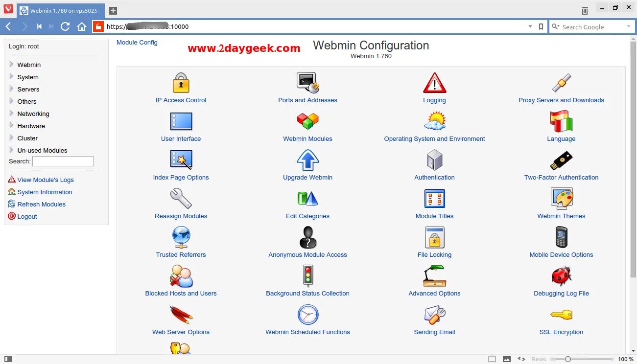Click the browser address bar URL
The image size is (637, 364).
pos(147,27)
